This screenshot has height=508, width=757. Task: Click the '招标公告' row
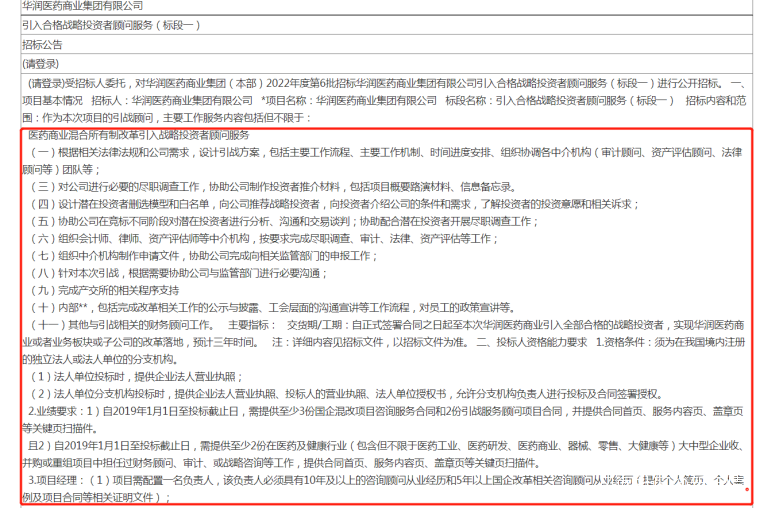coord(386,45)
